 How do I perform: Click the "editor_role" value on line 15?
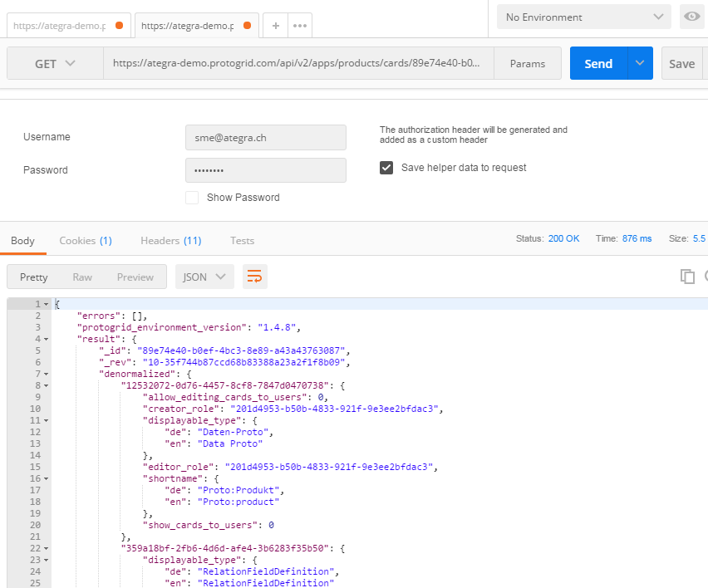point(329,467)
